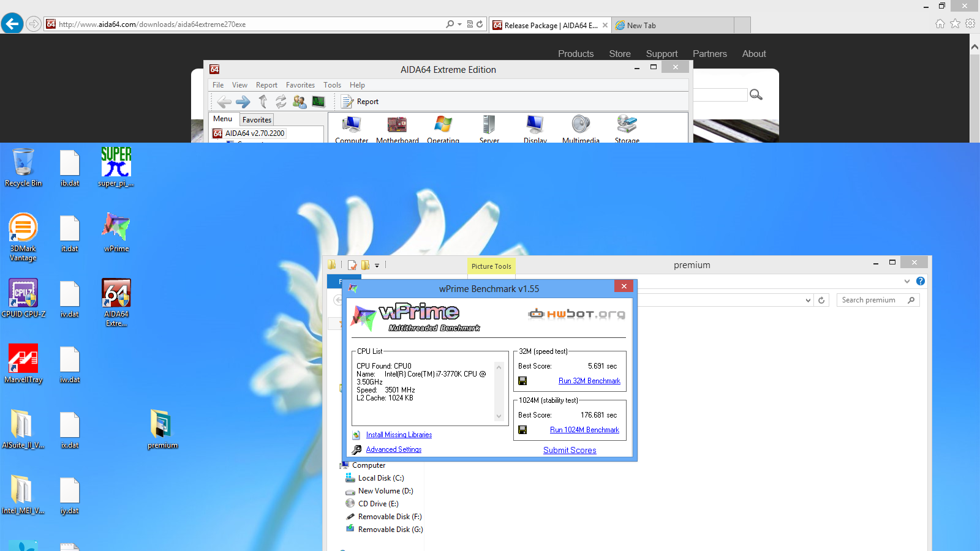Open the Server category icon in AIDA64
Screen dimensions: 980x551
[x=489, y=130]
